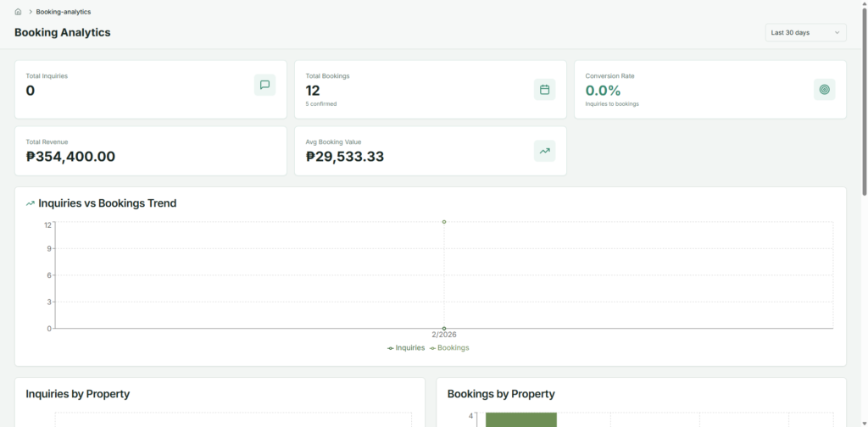Click the Bookings data point at value 12
868x427 pixels.
pyautogui.click(x=444, y=222)
